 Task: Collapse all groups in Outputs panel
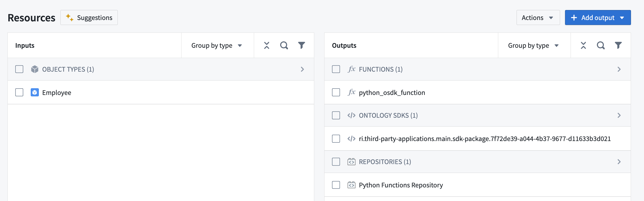583,45
